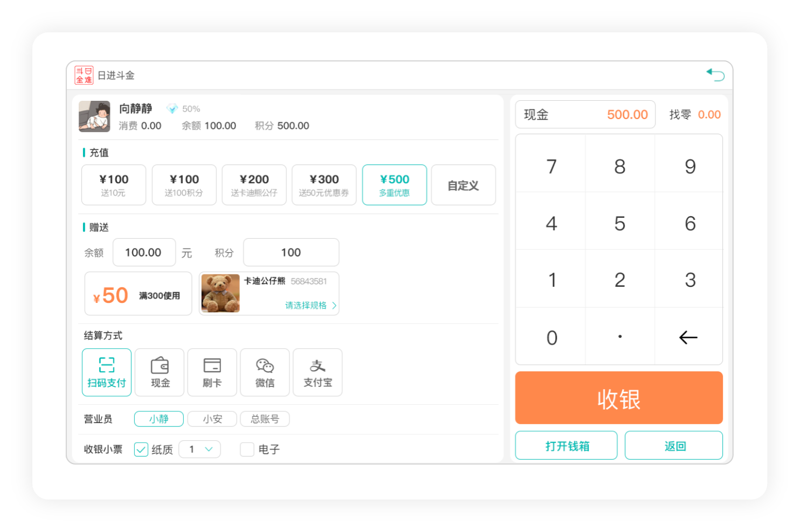
Task: Tap number 4 on keypad
Action: tap(551, 223)
